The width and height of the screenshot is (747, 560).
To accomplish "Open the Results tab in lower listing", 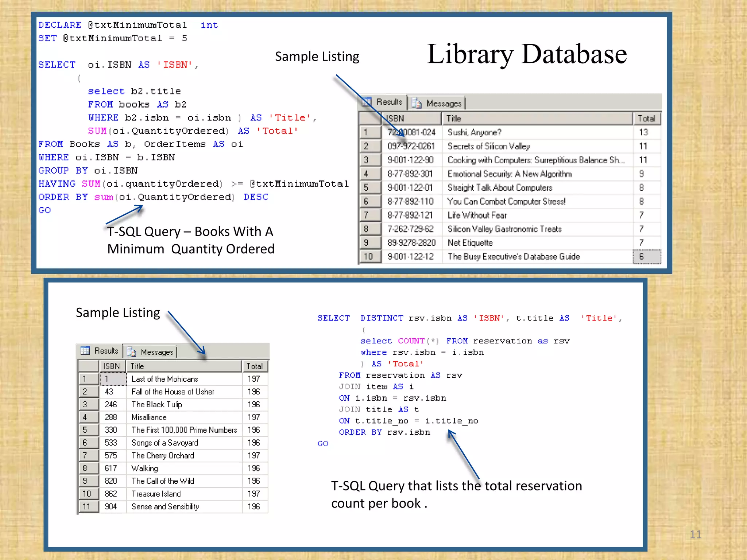I will coord(100,351).
